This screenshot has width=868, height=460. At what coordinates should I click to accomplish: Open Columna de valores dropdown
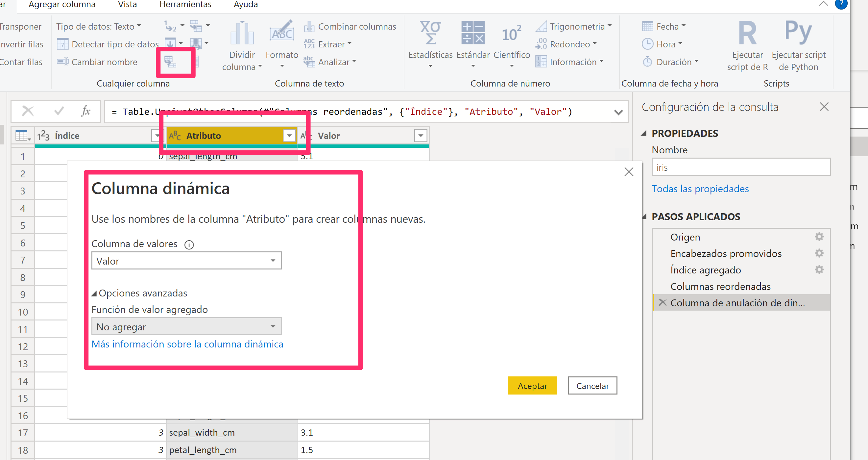[x=273, y=261]
